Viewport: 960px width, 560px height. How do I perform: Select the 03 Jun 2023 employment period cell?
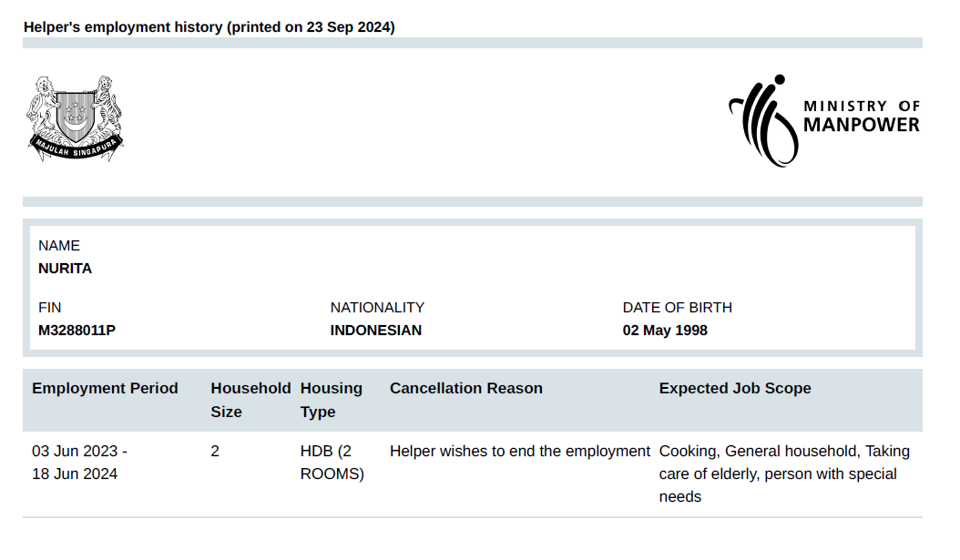79,463
